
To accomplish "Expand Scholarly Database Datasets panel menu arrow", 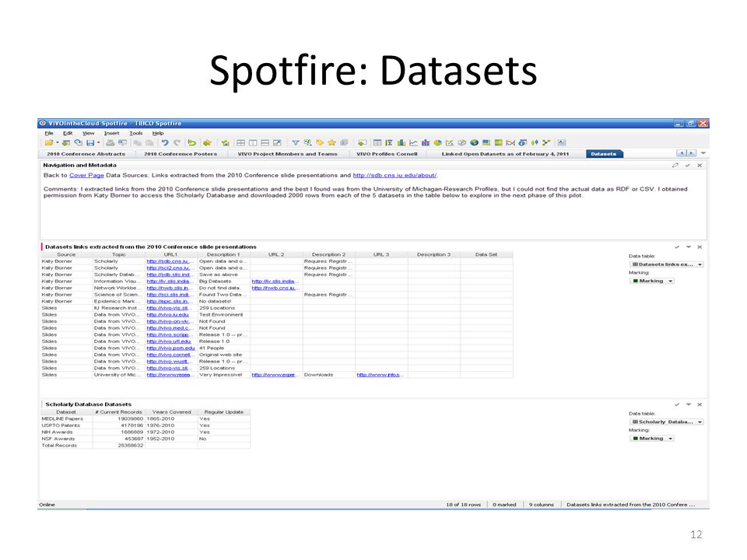I will (689, 404).
